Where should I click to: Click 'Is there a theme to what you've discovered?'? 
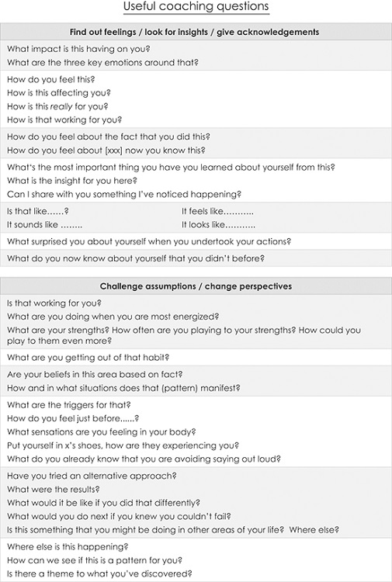[99, 573]
